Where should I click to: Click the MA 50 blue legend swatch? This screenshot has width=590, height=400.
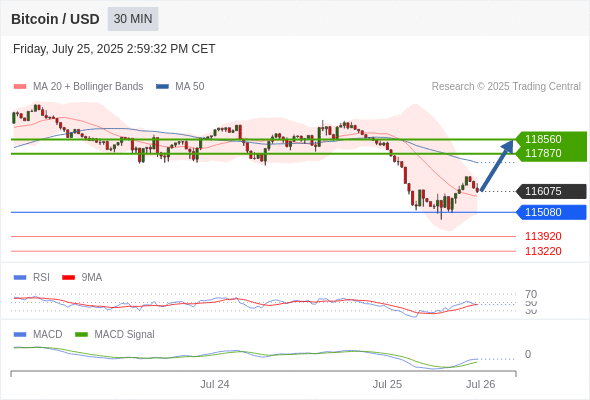(x=162, y=87)
